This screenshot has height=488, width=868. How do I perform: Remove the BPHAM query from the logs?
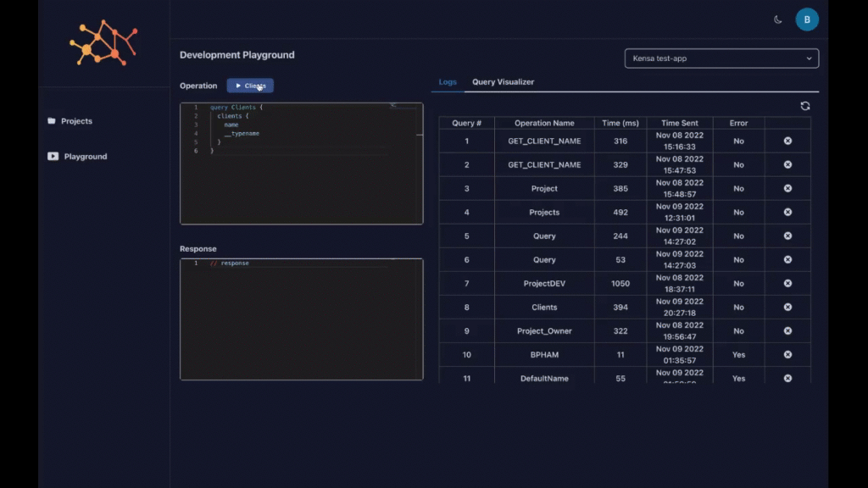787,354
